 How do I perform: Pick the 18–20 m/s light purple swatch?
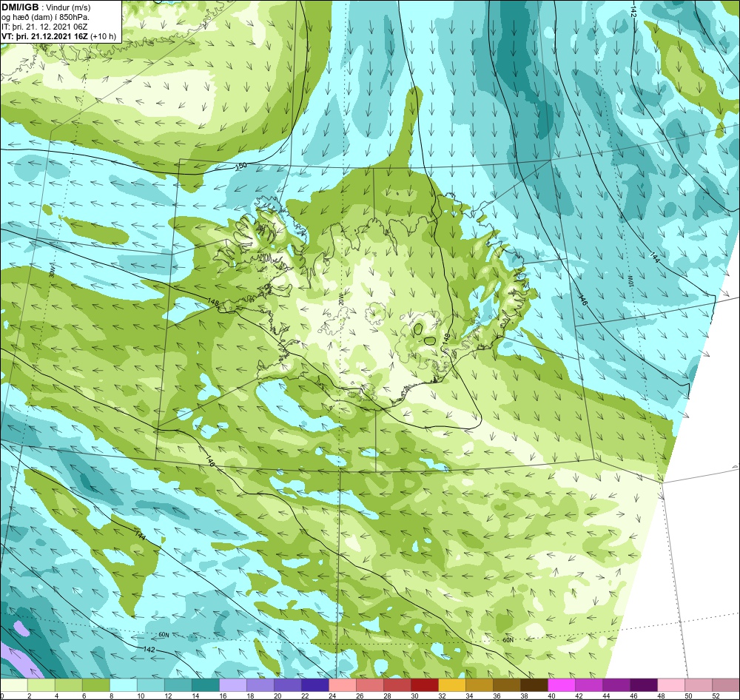pos(260,685)
